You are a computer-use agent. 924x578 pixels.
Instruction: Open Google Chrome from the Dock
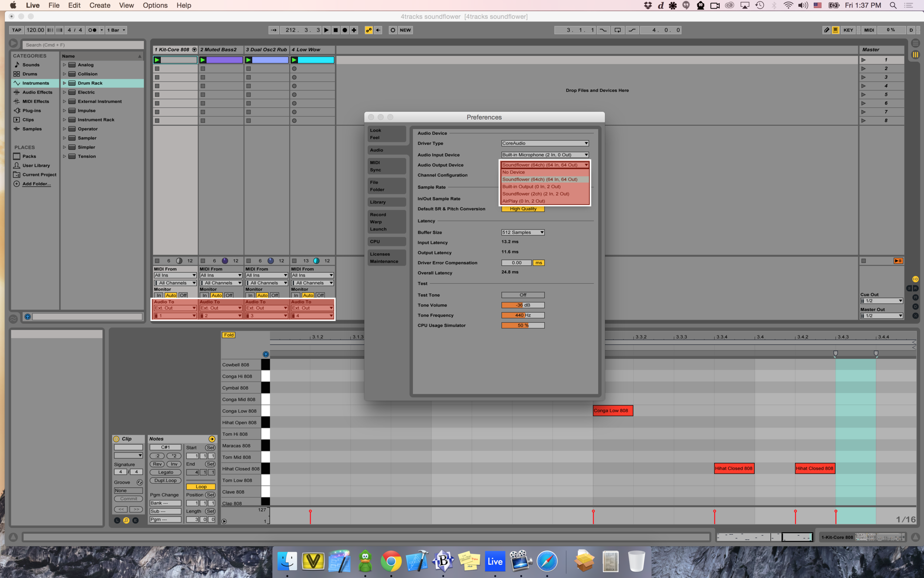(391, 561)
